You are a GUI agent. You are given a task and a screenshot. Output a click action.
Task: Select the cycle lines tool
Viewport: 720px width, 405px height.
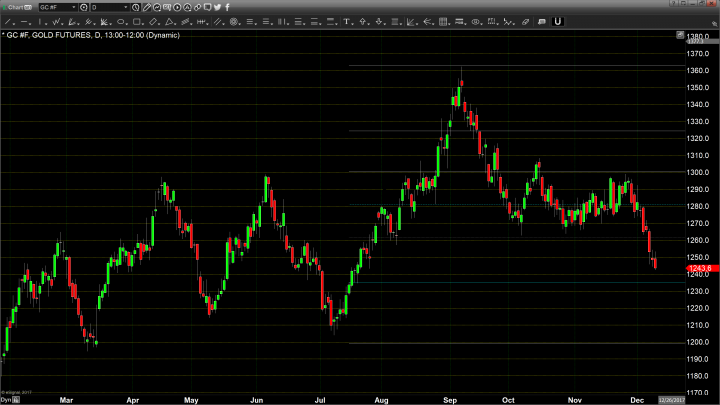(x=202, y=22)
